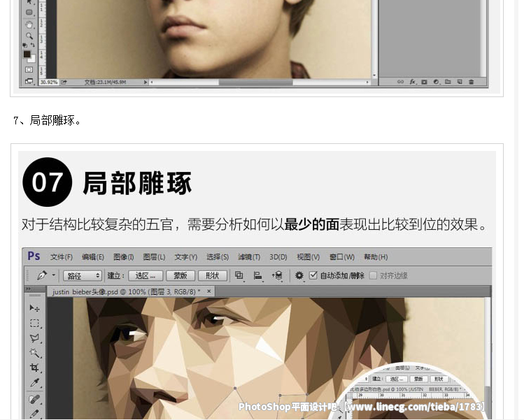Select the Brush tool
The image size is (524, 420).
(x=34, y=413)
